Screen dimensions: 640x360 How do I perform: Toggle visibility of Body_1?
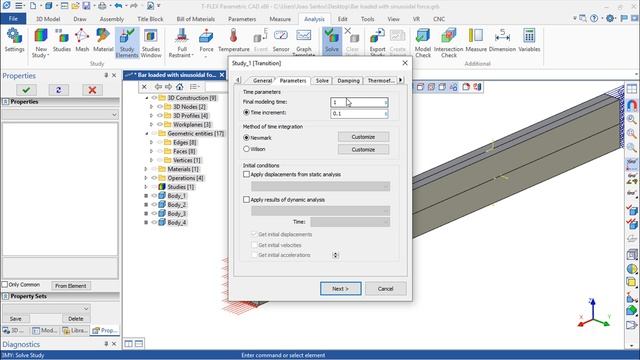(x=154, y=196)
